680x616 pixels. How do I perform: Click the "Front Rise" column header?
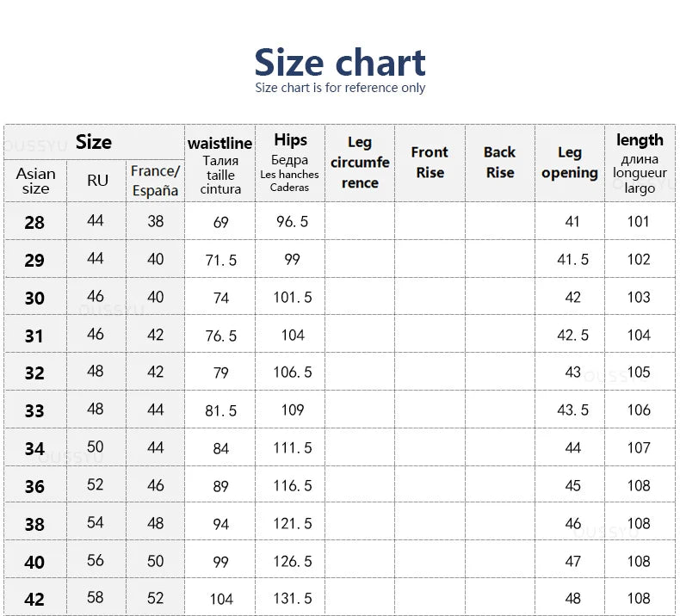(430, 163)
